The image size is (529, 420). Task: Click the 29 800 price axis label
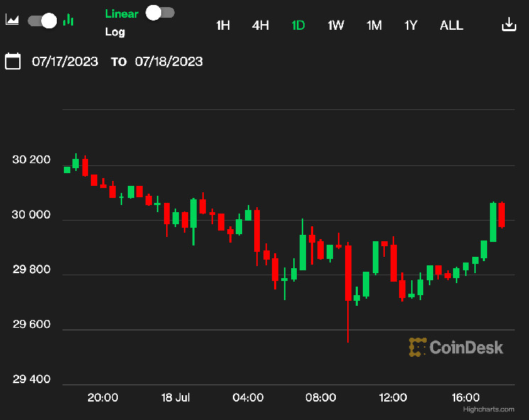point(31,270)
